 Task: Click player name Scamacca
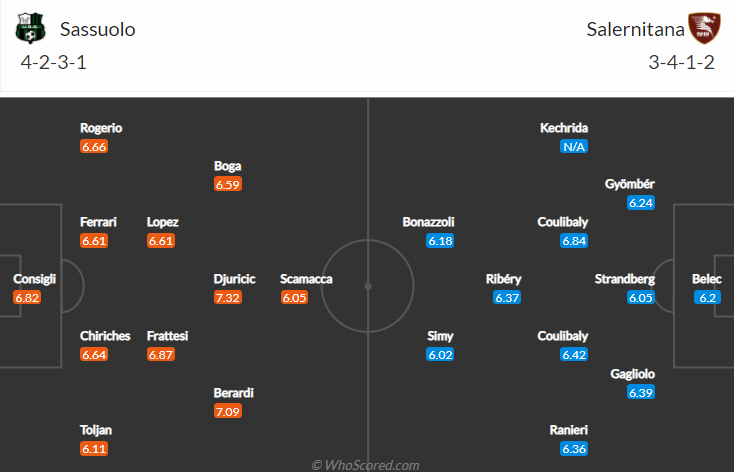[306, 279]
